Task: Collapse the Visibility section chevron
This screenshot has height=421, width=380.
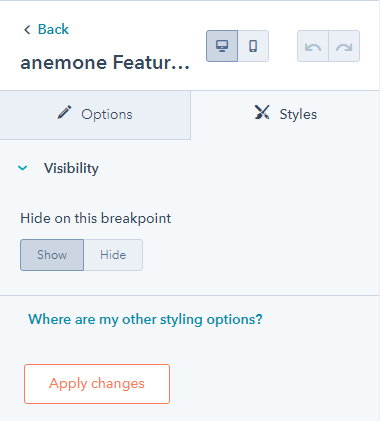Action: (23, 168)
